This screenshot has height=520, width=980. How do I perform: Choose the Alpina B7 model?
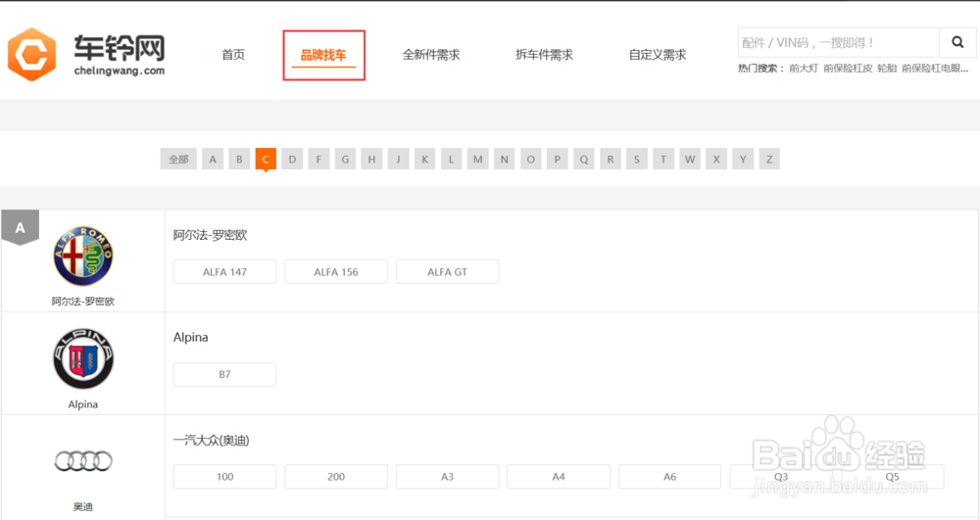[224, 374]
